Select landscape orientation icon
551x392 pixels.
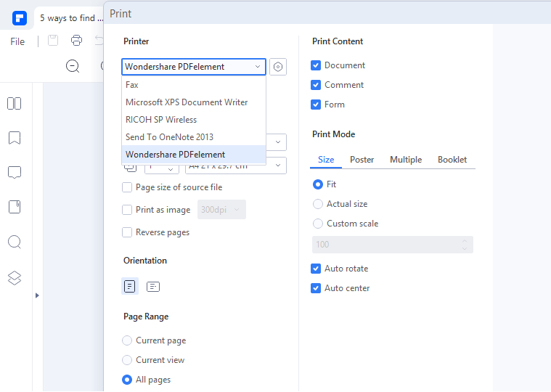point(153,287)
